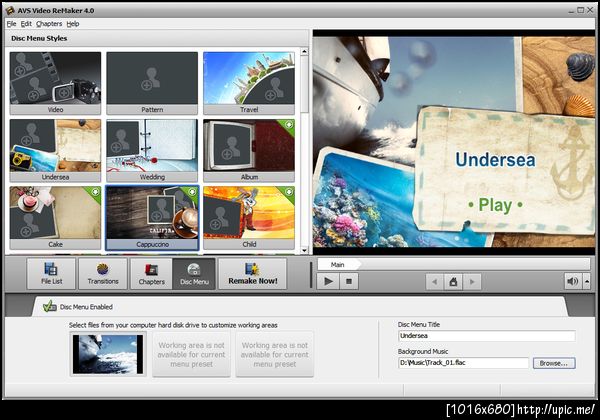Click the Play label in preview
The height and width of the screenshot is (420, 600).
click(x=496, y=205)
